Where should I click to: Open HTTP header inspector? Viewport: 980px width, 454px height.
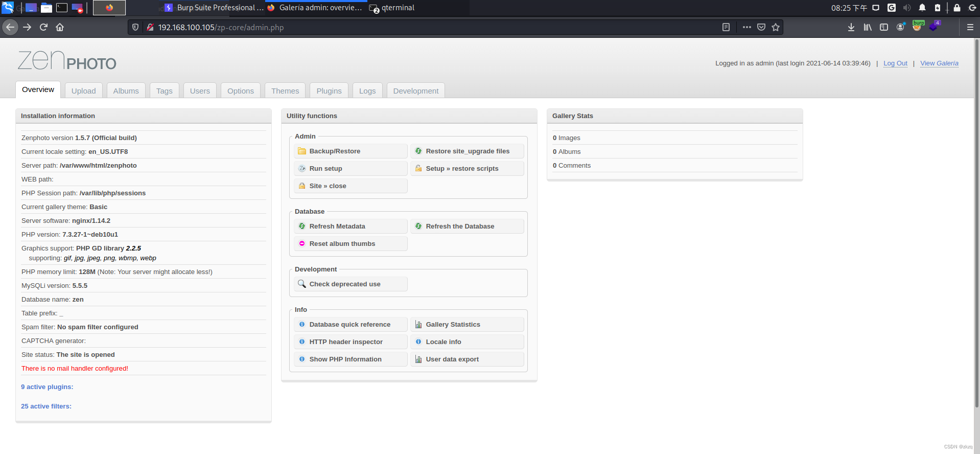[351, 342]
